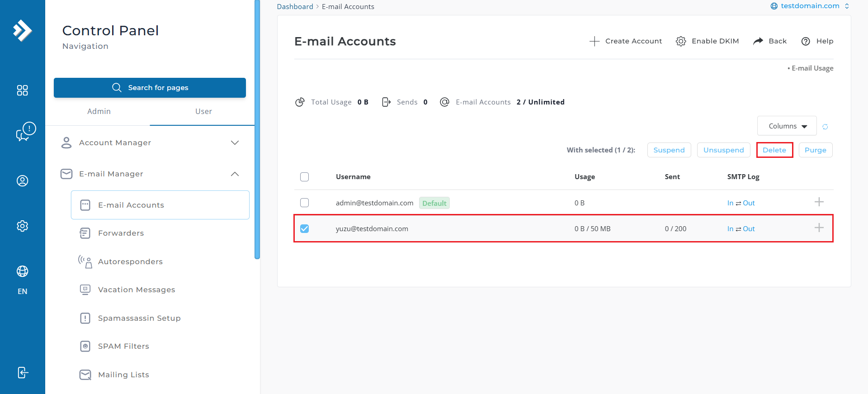Image resolution: width=868 pixels, height=394 pixels.
Task: Click the dashboard grid icon in sidebar
Action: pos(22,90)
